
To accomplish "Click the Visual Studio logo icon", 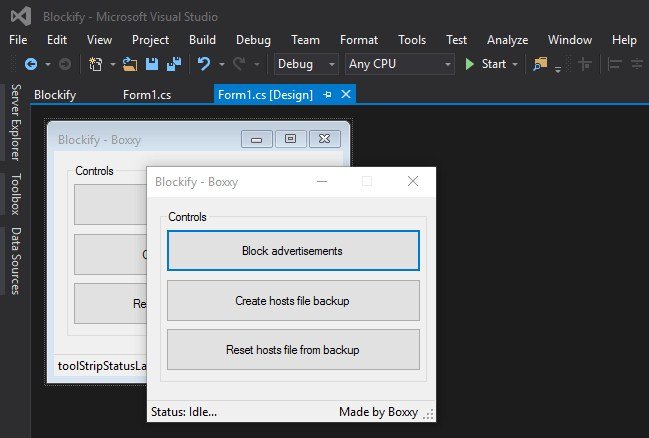I will click(x=21, y=16).
